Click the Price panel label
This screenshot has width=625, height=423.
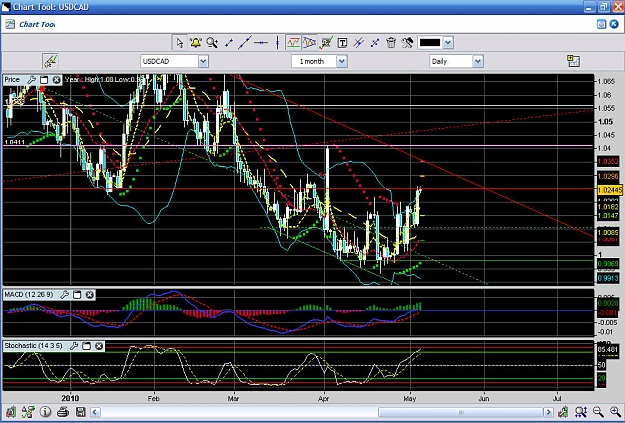(x=12, y=80)
